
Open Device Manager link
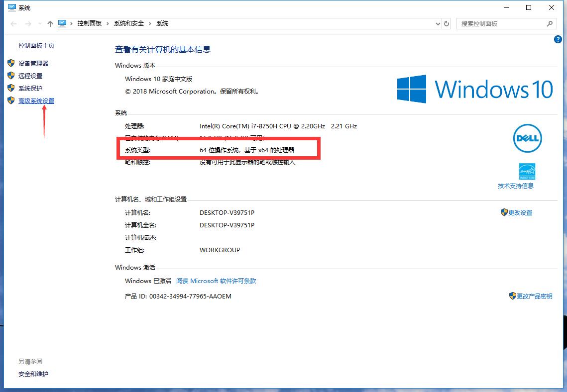pos(33,63)
